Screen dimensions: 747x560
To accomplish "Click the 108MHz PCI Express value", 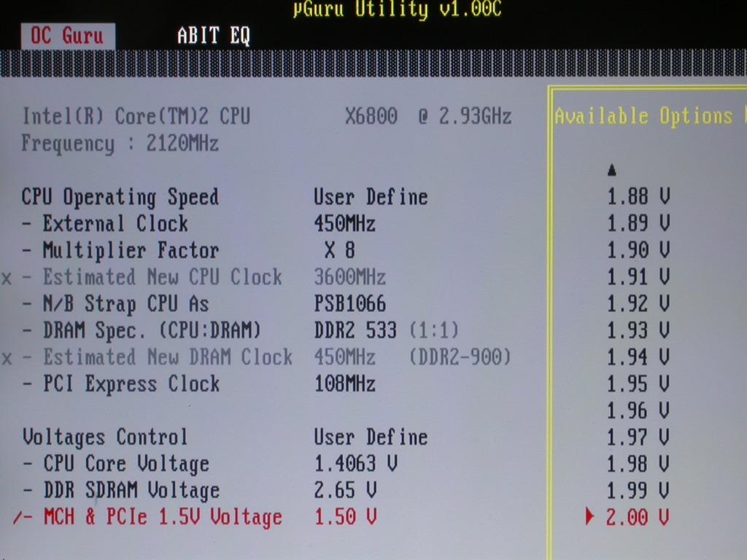I will [344, 384].
